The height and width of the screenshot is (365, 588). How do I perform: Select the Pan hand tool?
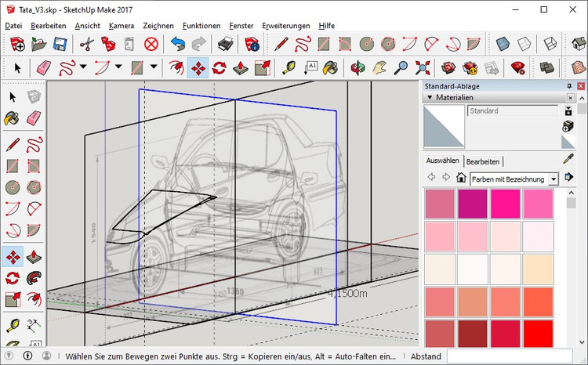(x=379, y=68)
